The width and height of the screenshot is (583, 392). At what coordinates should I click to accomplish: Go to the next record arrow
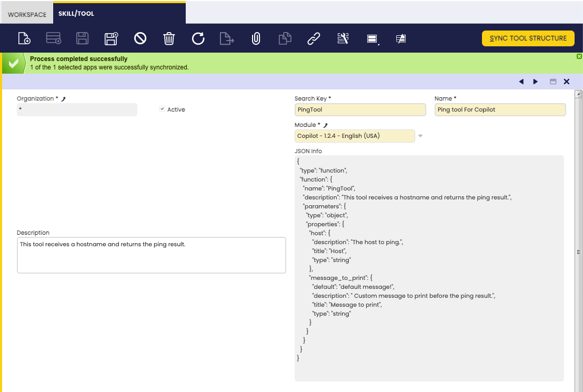click(536, 82)
